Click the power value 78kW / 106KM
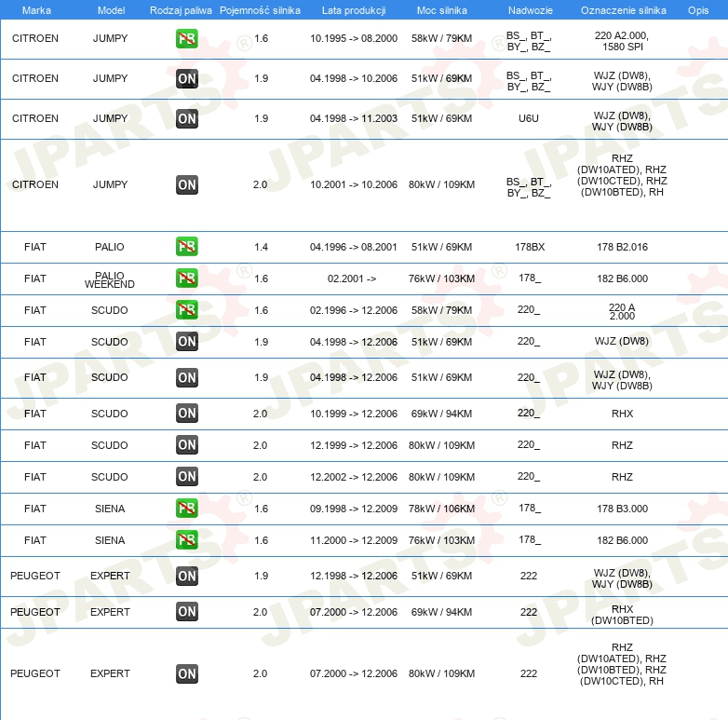This screenshot has width=728, height=720. tap(441, 509)
